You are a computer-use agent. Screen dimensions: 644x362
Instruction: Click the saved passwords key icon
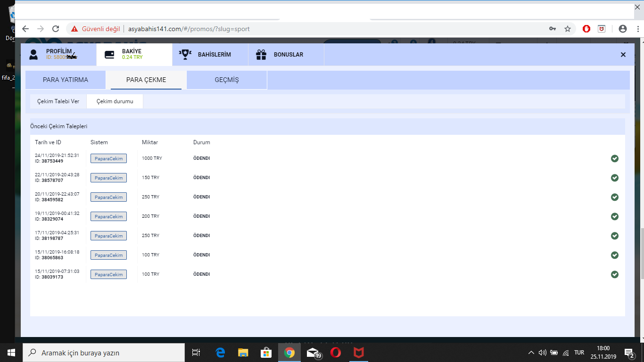[x=553, y=29]
